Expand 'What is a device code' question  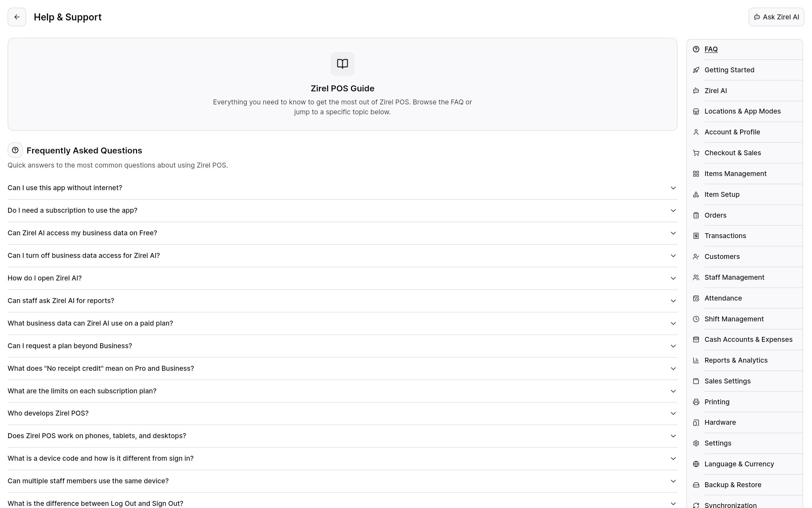342,459
